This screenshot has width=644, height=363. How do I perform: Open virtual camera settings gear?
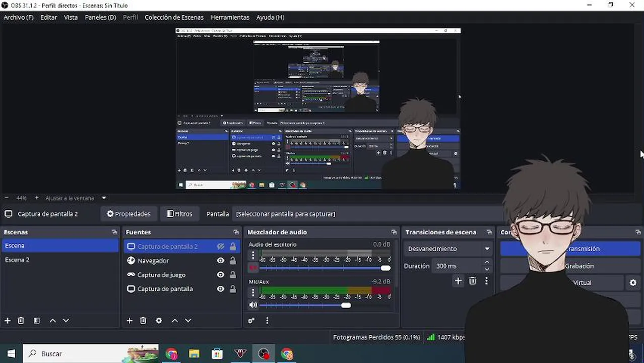[633, 283]
